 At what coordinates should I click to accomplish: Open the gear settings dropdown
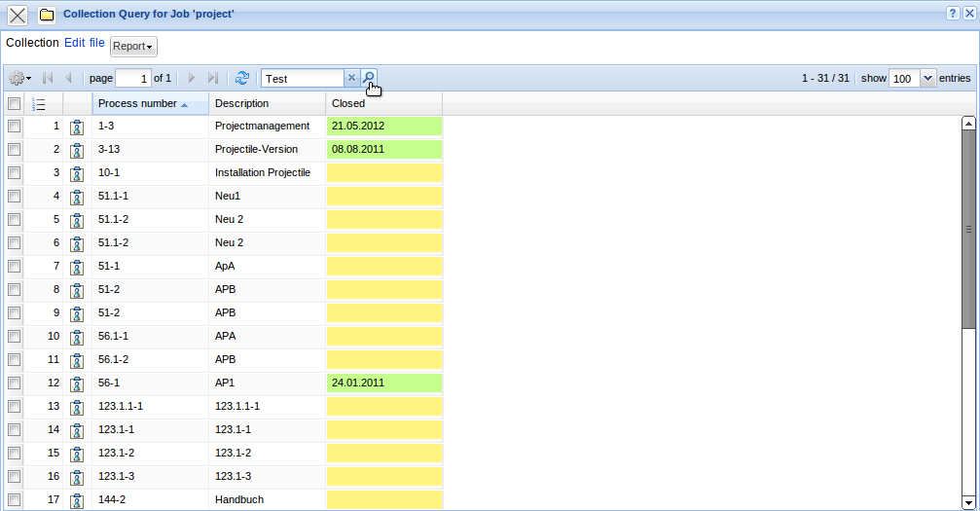pos(19,78)
